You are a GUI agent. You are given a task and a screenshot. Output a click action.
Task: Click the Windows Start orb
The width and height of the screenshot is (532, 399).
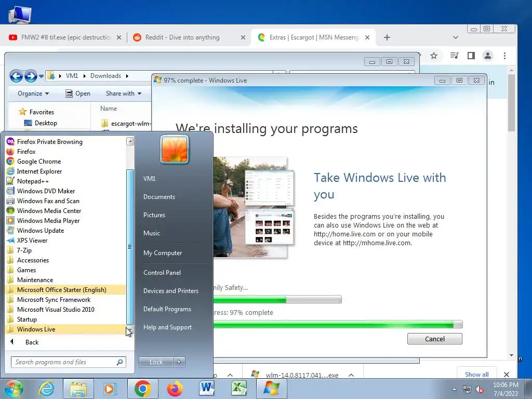pos(14,389)
